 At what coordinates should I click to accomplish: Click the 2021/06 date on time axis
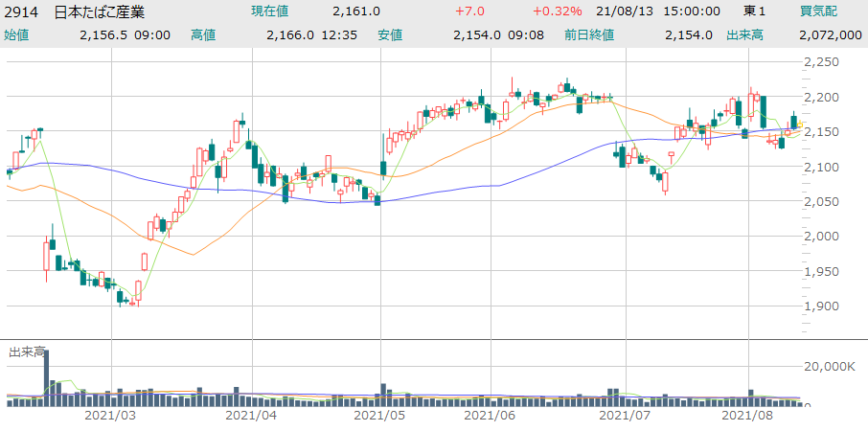click(x=490, y=417)
